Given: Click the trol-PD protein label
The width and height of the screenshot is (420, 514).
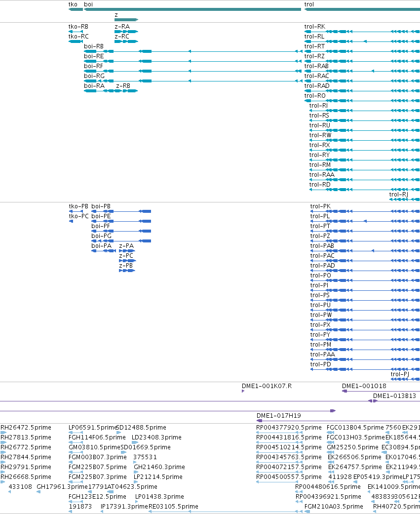Looking at the screenshot, I should pyautogui.click(x=320, y=364).
